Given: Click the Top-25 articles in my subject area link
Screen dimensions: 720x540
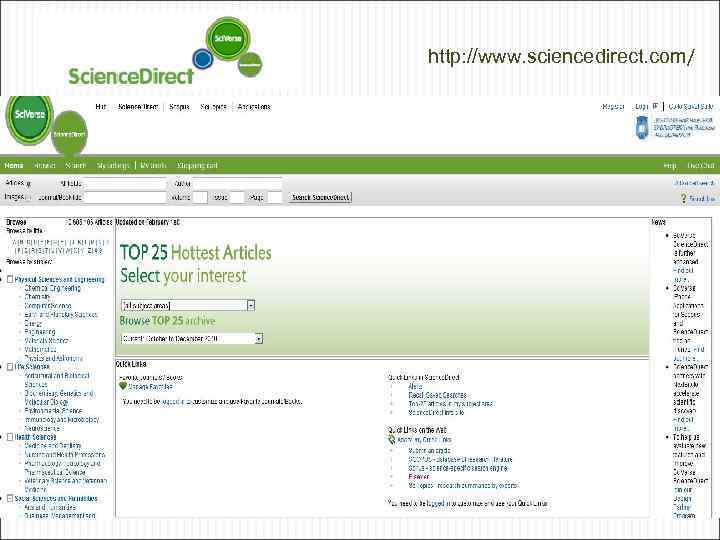Looking at the screenshot, I should click(x=450, y=404).
